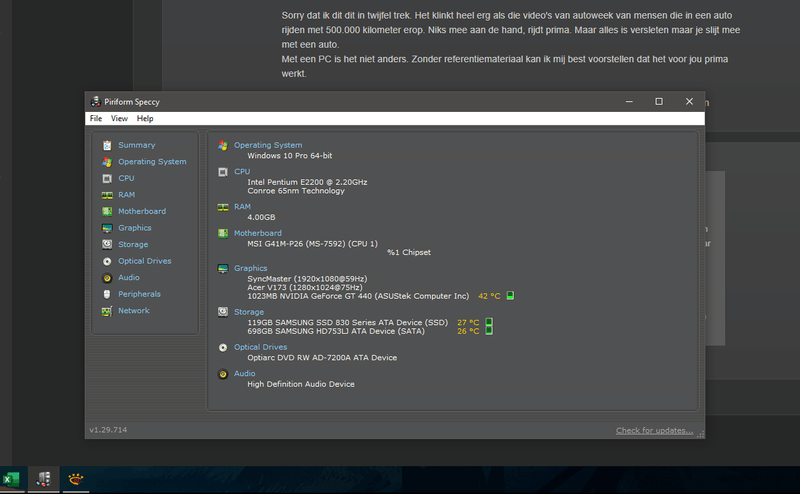Click the Graphics monitor icon in summary pane

coord(223,268)
